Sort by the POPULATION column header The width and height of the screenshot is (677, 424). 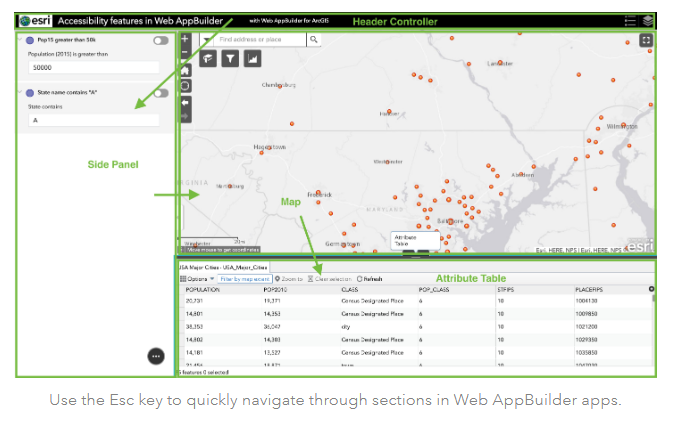pos(202,289)
